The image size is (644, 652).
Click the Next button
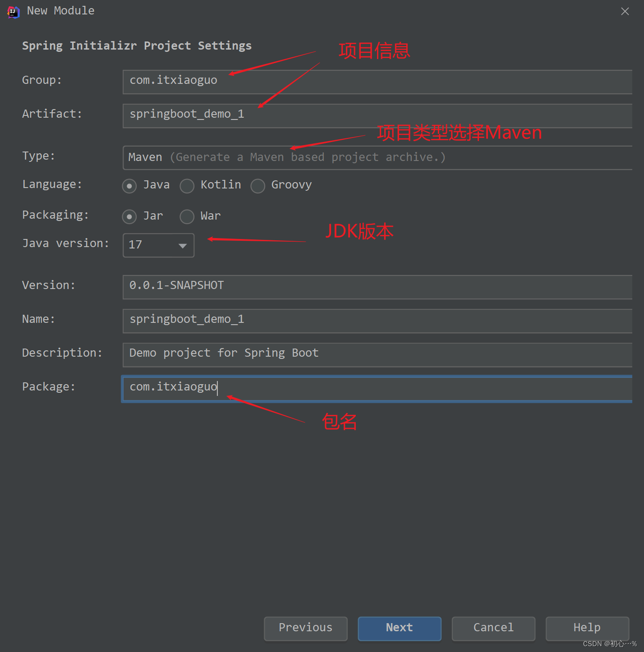point(399,628)
